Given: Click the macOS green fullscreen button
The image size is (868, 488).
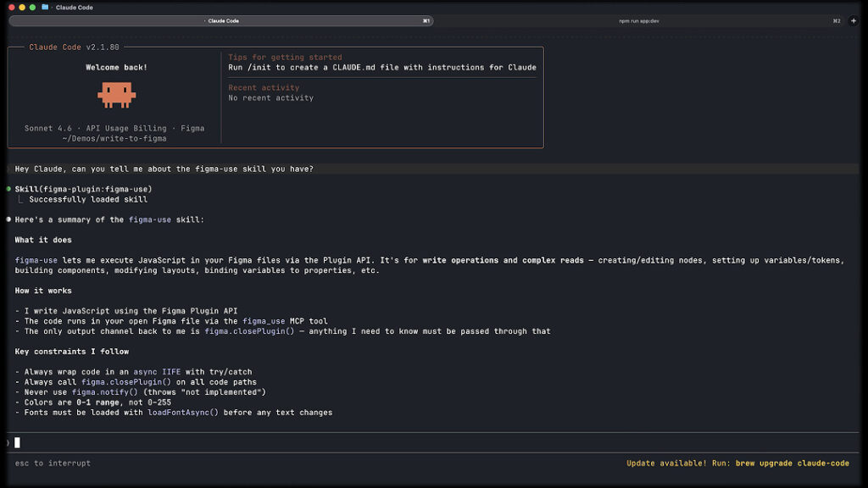Looking at the screenshot, I should pyautogui.click(x=32, y=7).
